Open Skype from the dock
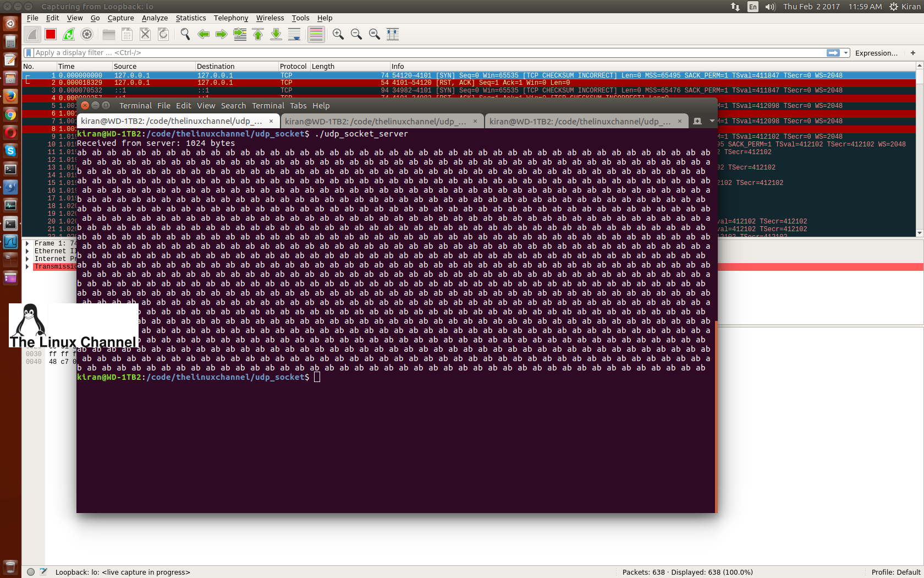The image size is (924, 578). click(x=10, y=151)
